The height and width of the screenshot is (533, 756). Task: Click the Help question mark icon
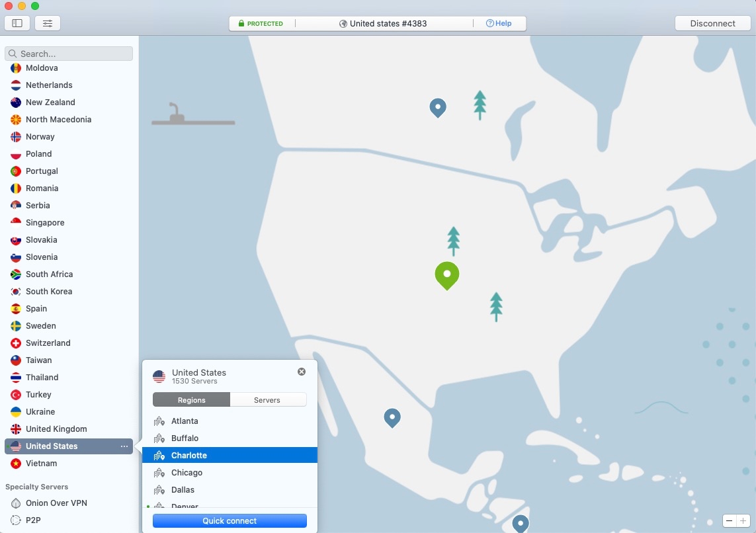(x=489, y=23)
